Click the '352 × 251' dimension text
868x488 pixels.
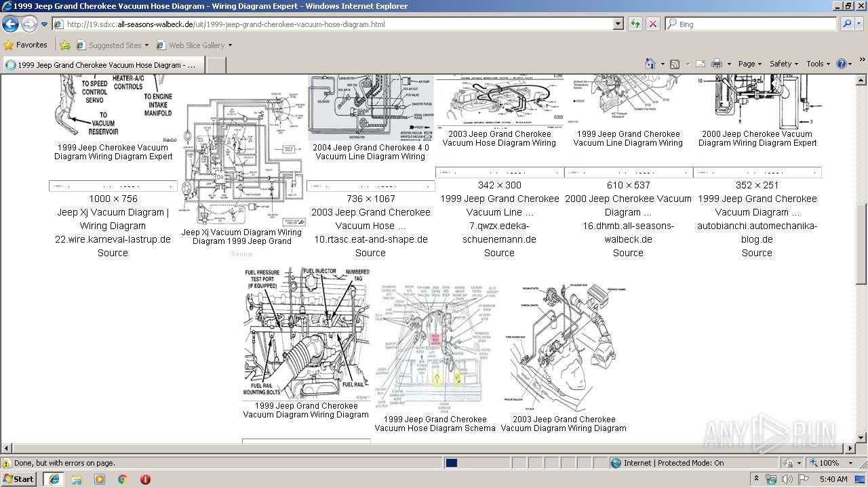click(757, 185)
